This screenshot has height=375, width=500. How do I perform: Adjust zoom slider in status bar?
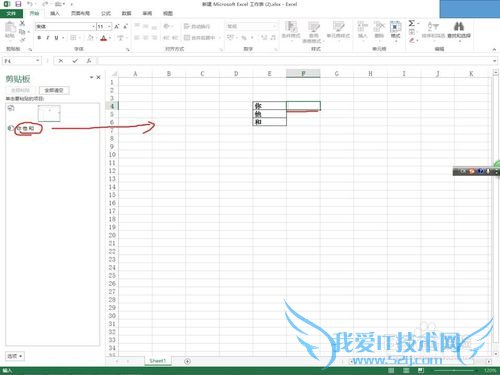(x=455, y=370)
